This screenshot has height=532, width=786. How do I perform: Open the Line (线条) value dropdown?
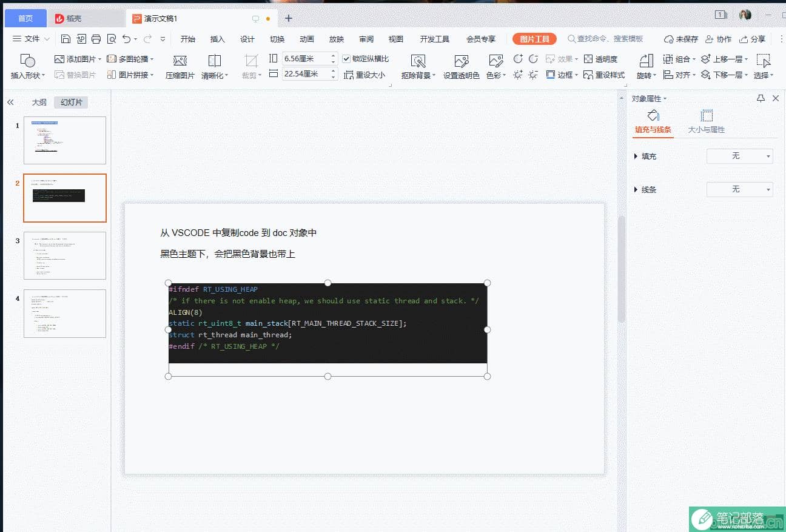(740, 189)
